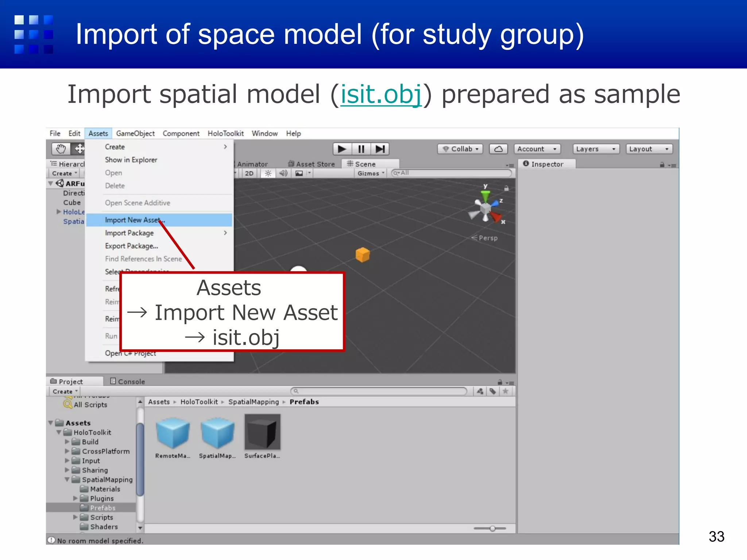The height and width of the screenshot is (560, 747).
Task: Open the Gizmos dropdown
Action: click(371, 173)
